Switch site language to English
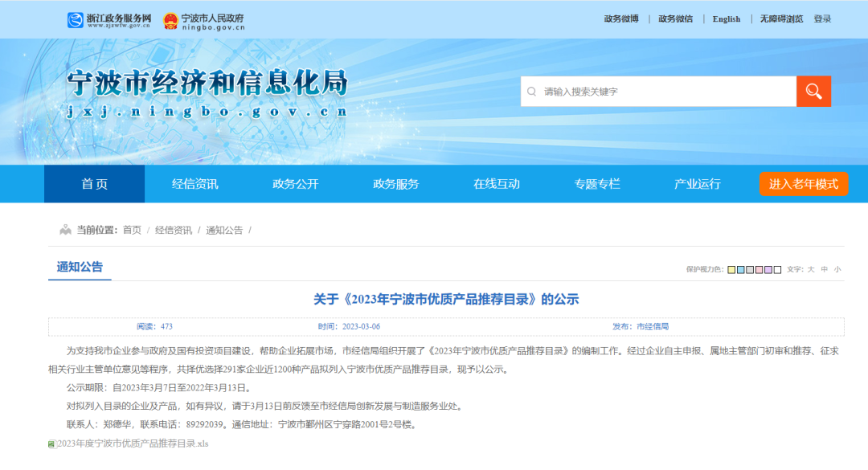 tap(726, 19)
